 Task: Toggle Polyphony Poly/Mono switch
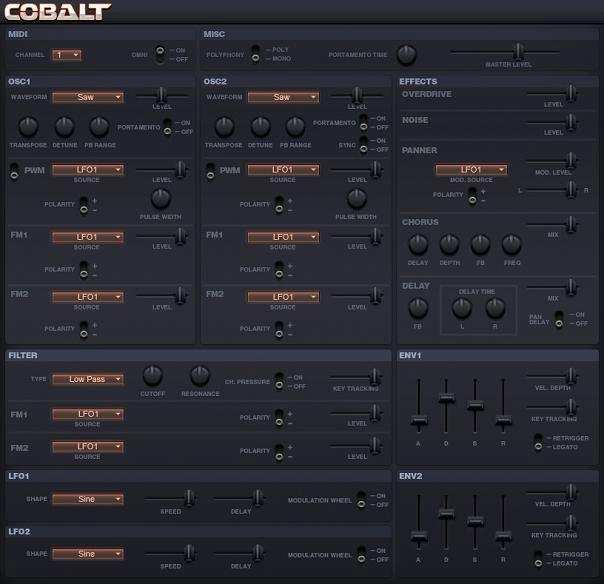pyautogui.click(x=256, y=54)
